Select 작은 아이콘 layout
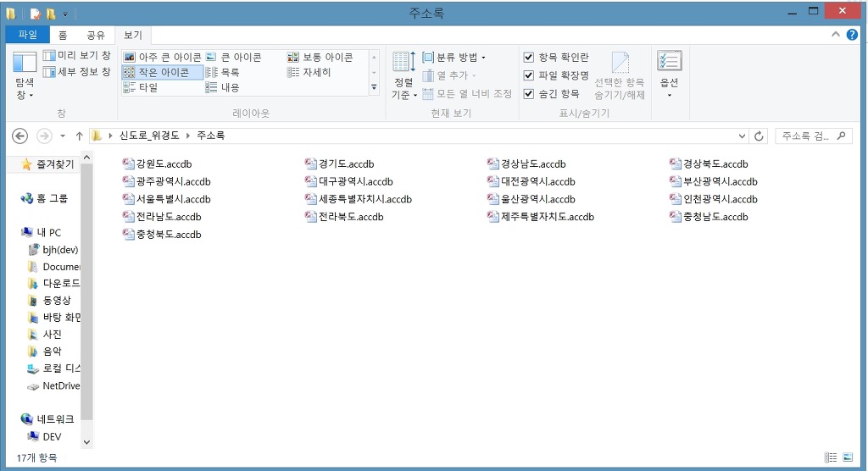 [x=162, y=72]
